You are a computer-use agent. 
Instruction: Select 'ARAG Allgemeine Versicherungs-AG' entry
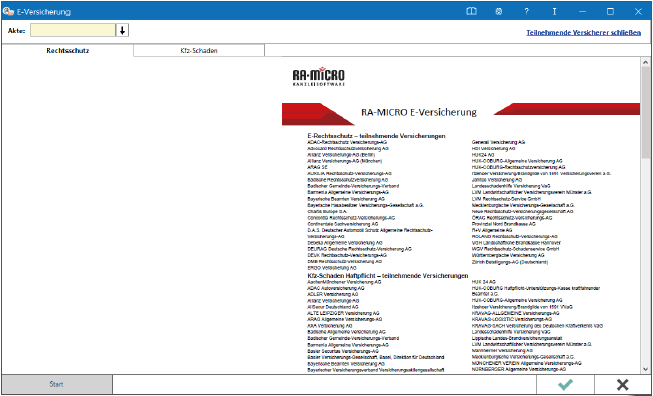point(344,319)
